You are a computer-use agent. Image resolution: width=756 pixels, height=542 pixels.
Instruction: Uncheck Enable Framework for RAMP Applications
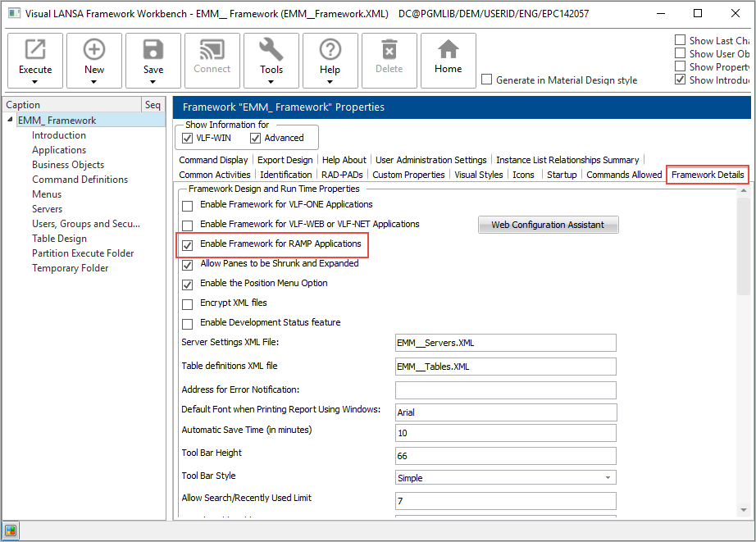click(x=188, y=244)
